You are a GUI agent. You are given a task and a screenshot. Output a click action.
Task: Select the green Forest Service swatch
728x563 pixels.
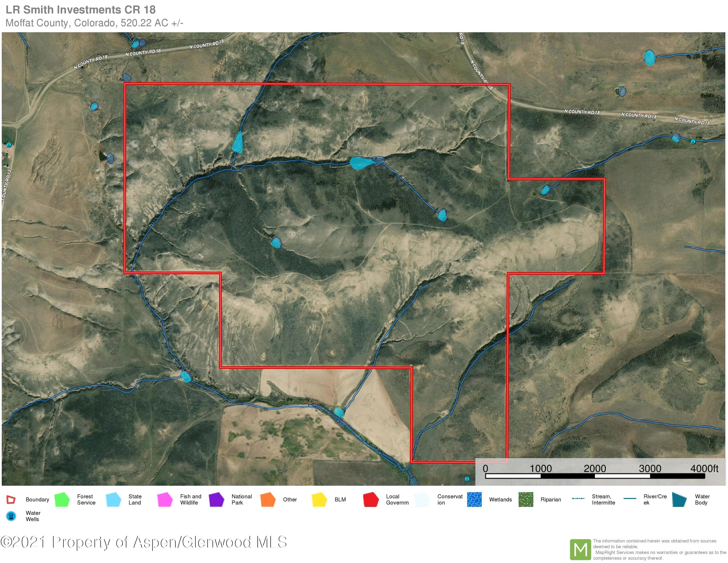(x=62, y=499)
